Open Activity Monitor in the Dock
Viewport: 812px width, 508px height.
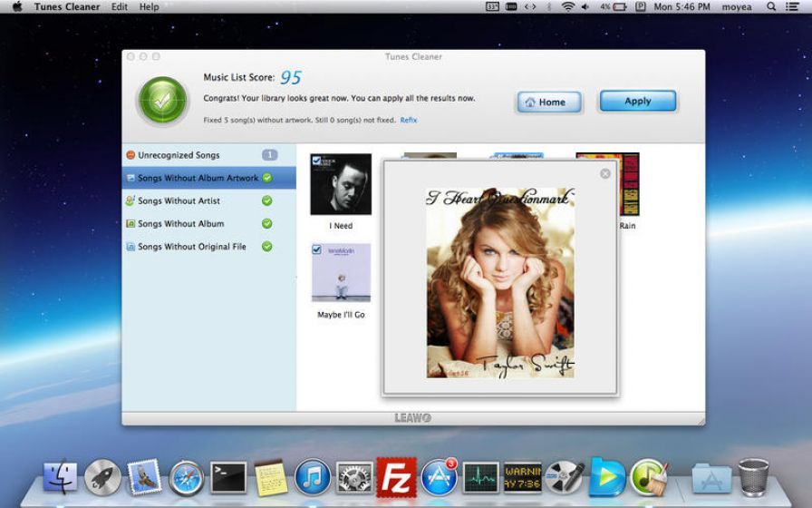(481, 477)
